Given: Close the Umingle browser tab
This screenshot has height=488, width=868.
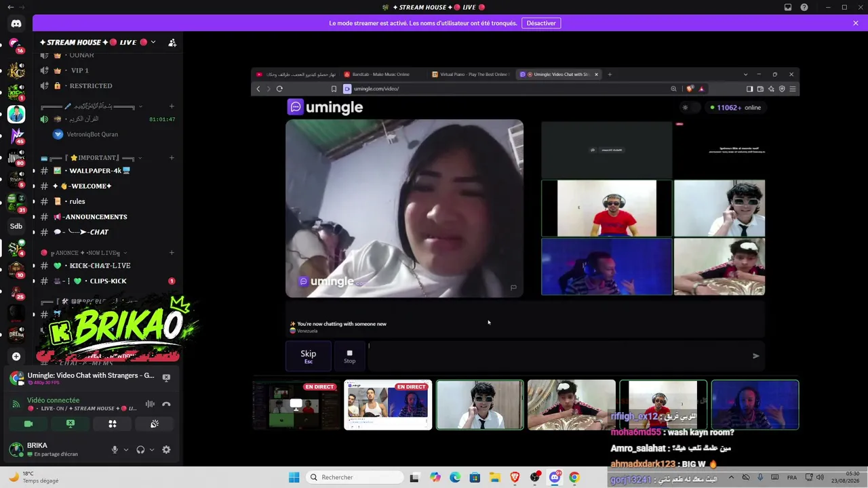Looking at the screenshot, I should click(596, 75).
